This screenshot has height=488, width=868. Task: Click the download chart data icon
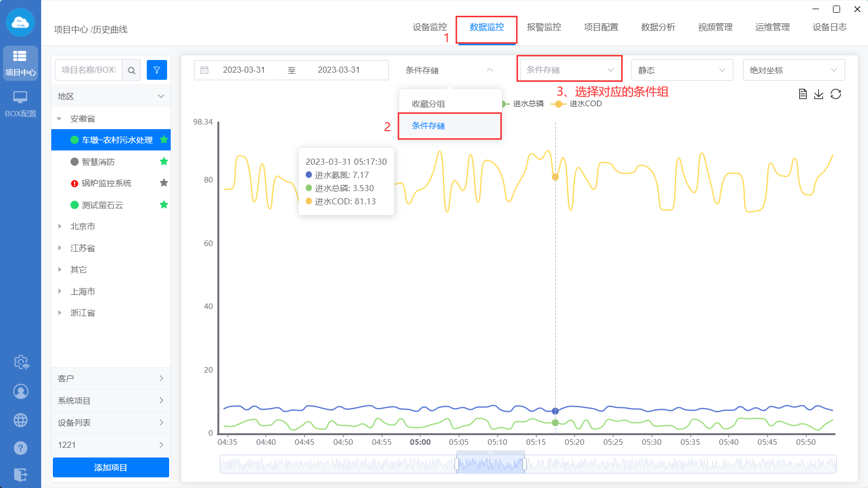(819, 94)
